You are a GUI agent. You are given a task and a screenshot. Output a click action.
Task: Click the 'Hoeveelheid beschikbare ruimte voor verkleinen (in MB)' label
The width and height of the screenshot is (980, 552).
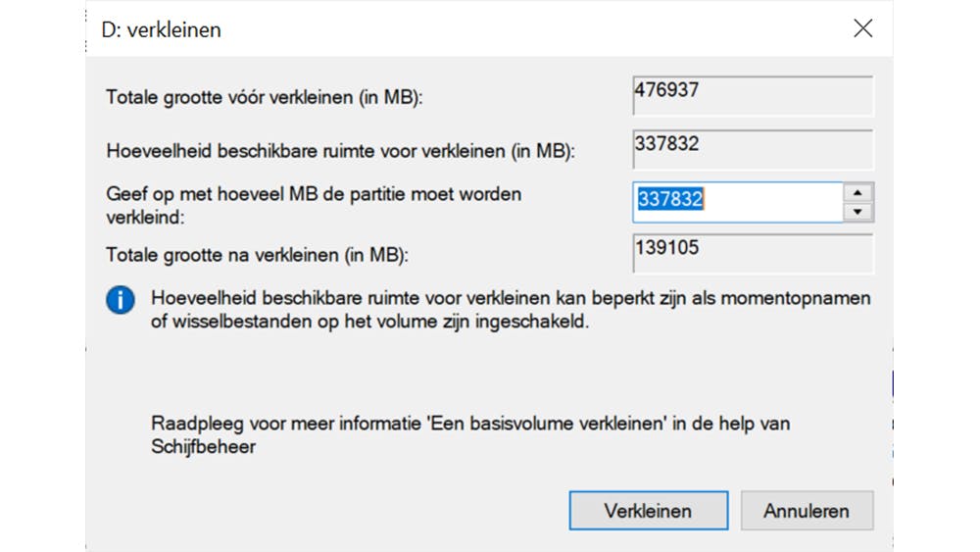[x=340, y=151]
